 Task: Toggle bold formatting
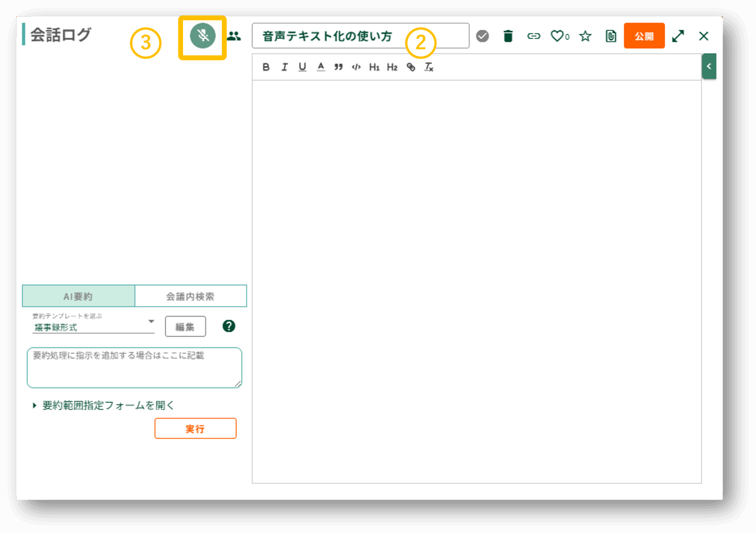(266, 67)
